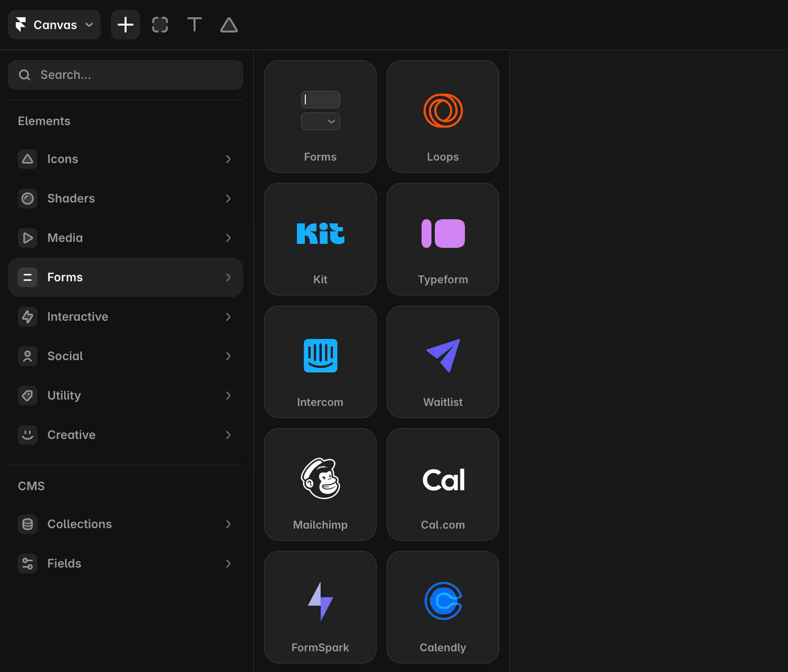Click the Interactive lightning bolt icon
This screenshot has width=788, height=672.
(x=28, y=317)
